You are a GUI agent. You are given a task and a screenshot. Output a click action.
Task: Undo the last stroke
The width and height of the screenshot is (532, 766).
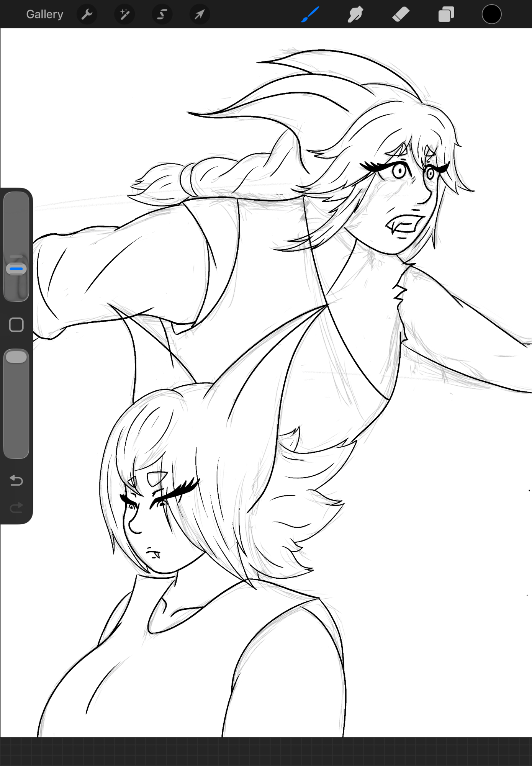(x=16, y=480)
